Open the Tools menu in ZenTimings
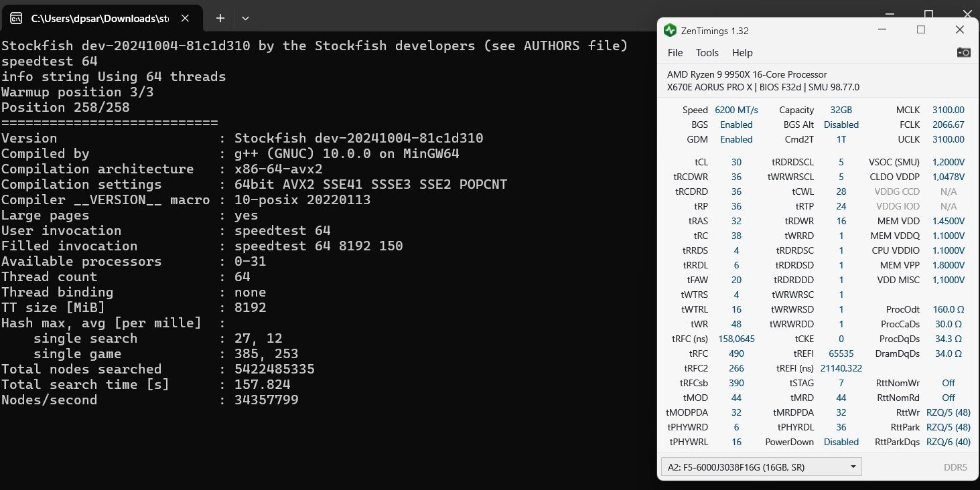Viewport: 980px width, 490px height. [707, 52]
